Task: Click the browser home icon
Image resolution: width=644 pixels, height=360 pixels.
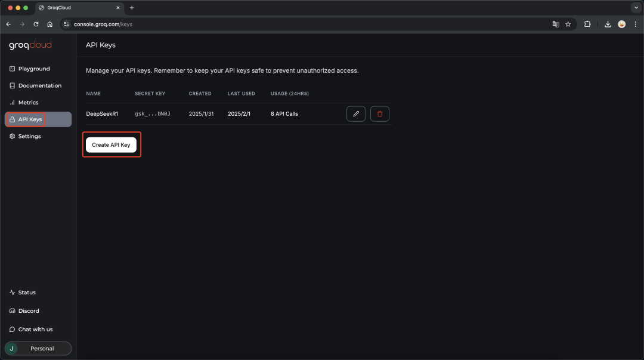Action: click(49, 24)
